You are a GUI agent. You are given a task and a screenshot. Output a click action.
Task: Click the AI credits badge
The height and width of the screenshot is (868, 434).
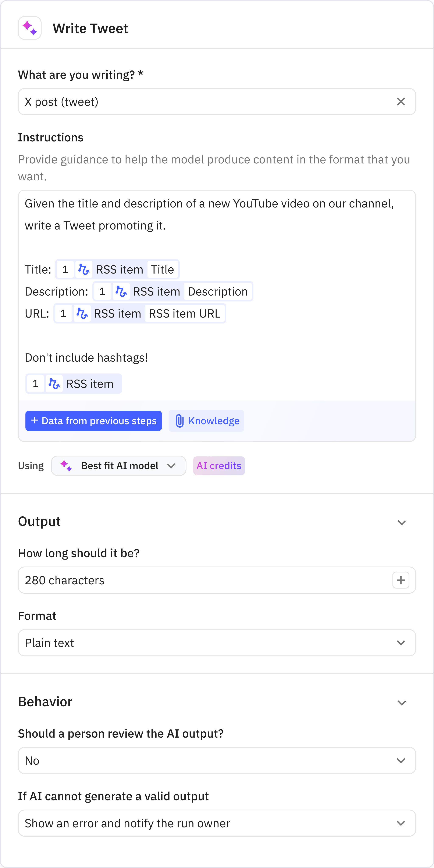(218, 466)
